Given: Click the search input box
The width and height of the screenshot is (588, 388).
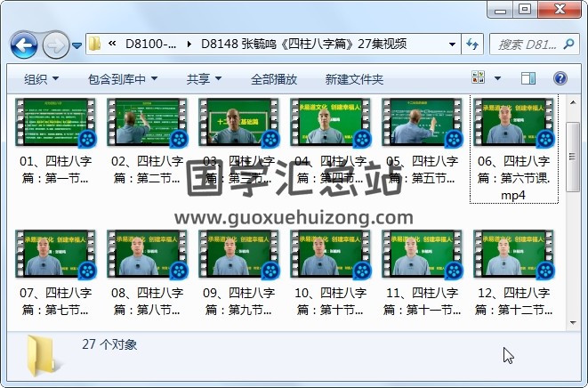Looking at the screenshot, I should pos(525,44).
